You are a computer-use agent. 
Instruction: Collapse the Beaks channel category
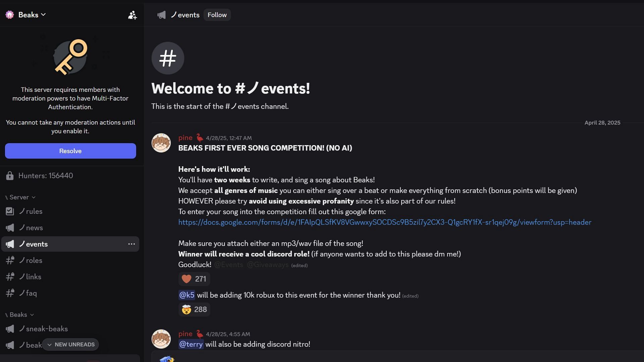click(x=19, y=315)
